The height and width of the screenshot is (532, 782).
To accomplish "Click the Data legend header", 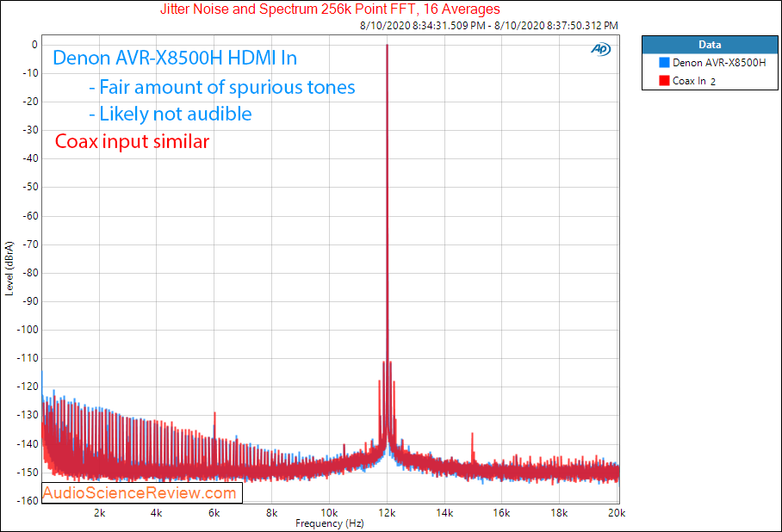I will pyautogui.click(x=710, y=45).
